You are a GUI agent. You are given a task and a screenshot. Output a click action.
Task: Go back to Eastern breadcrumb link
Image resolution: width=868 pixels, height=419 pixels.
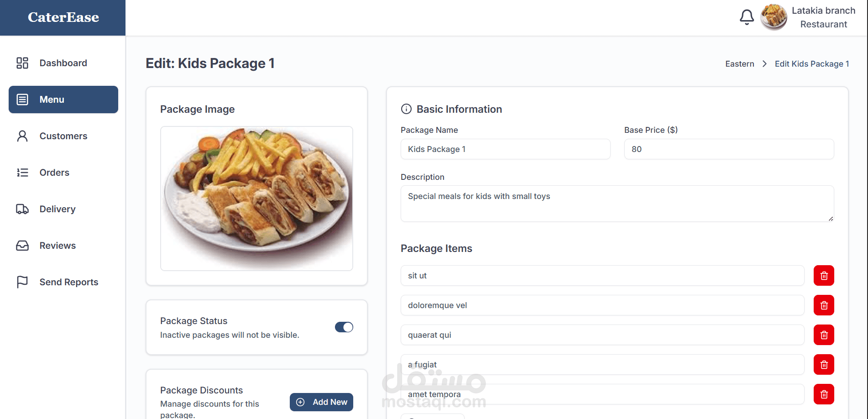click(x=739, y=64)
